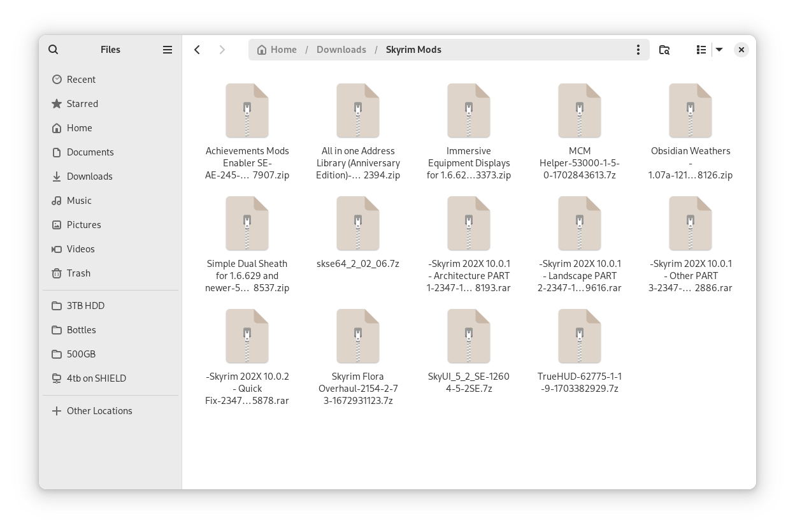Open Trash in the sidebar
Screen dimensions: 795x532
(x=110, y=273)
